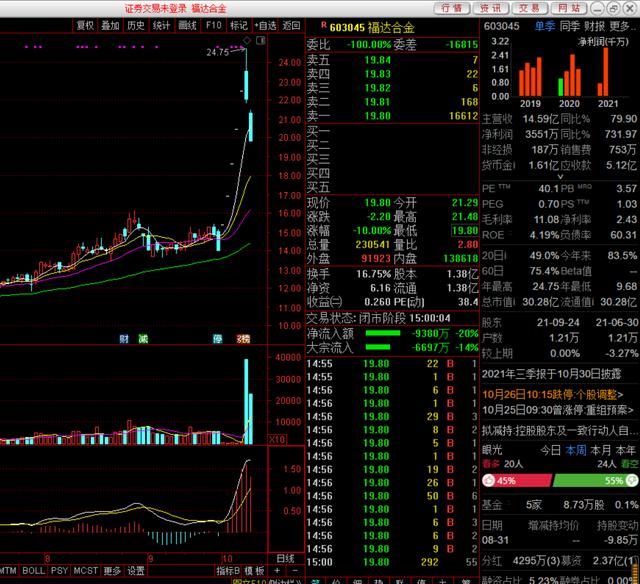
Task: Click the 2021 net profit bar group
Action: coord(603,72)
